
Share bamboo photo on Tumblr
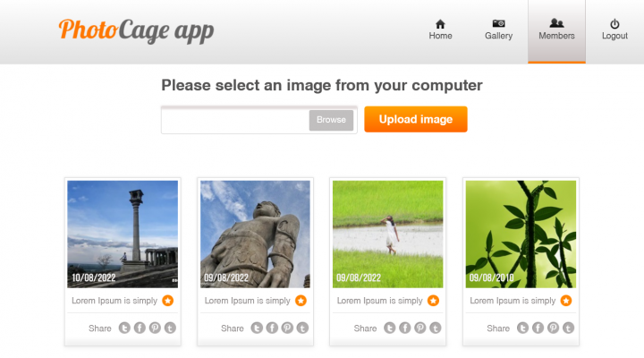pyautogui.click(x=568, y=328)
